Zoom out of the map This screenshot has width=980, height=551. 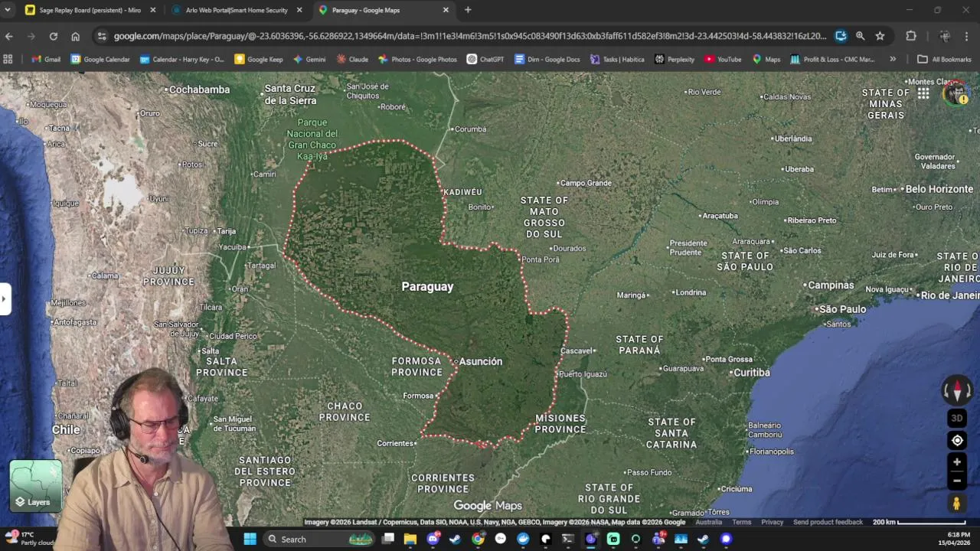(956, 481)
